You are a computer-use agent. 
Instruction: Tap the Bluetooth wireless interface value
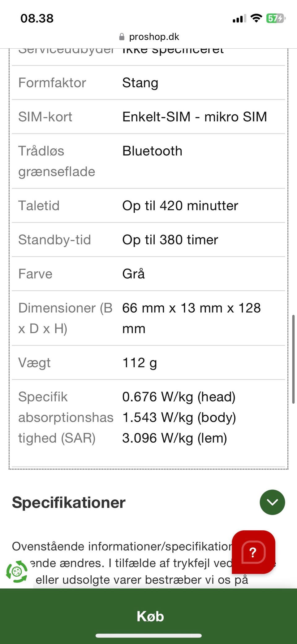coord(152,151)
